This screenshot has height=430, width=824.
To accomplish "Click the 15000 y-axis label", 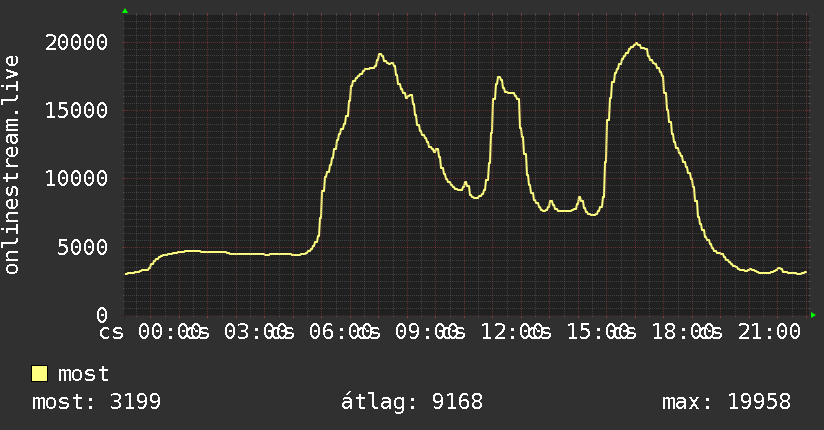I will click(x=76, y=110).
